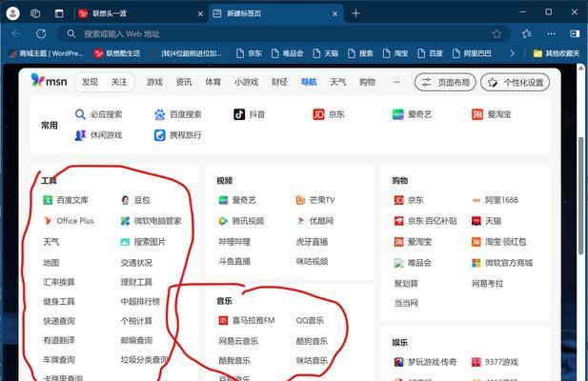The image size is (588, 381).
Task: Click the 有道翻译 link
Action: (59, 340)
